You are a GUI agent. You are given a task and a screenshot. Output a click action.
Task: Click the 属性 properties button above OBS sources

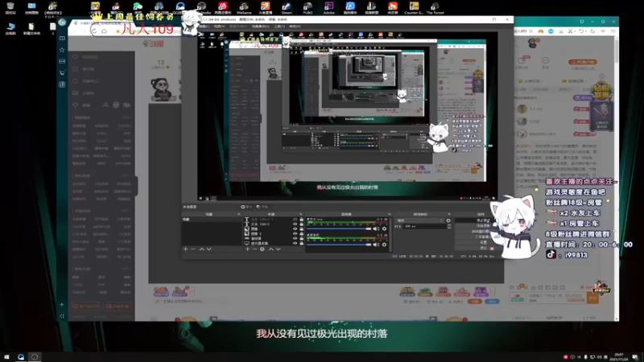click(246, 207)
